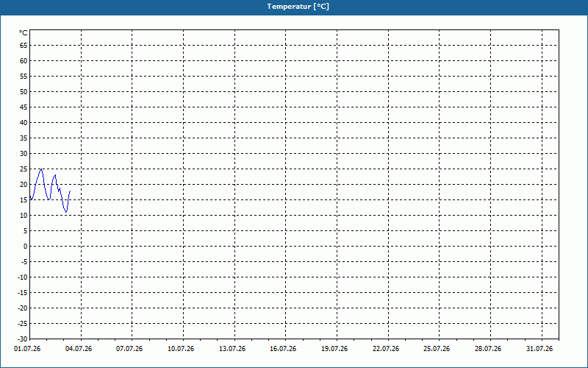
Task: Click axis label -25
Action: 23,324
